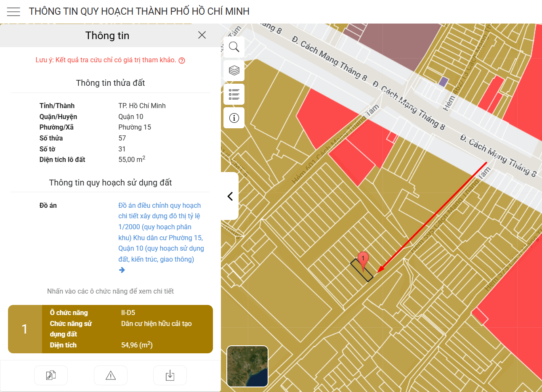Click the Dân cư hiện hữu cải tạo text
Viewport: 542px width, 392px height.
click(x=156, y=323)
